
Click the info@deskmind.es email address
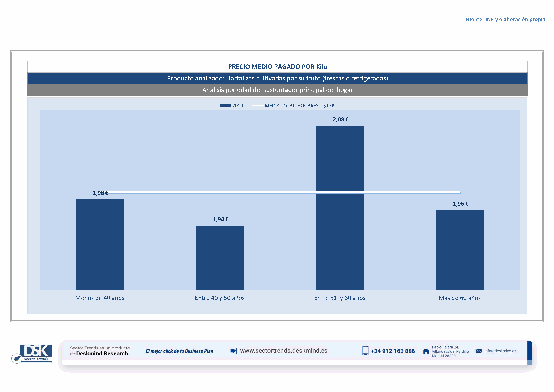500,351
